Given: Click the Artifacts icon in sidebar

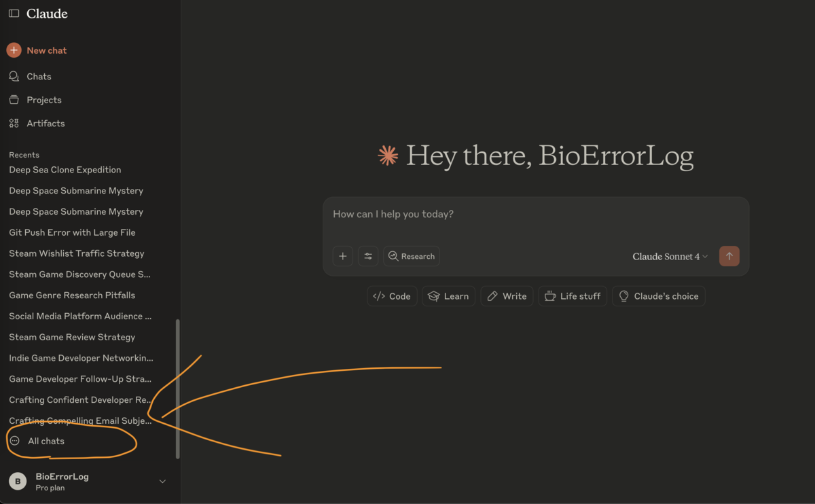Looking at the screenshot, I should 15,123.
